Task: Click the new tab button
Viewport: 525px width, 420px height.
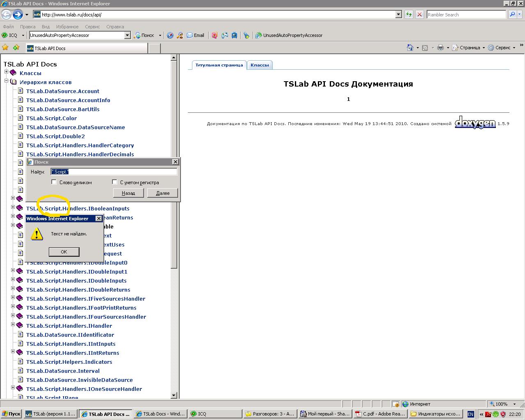Action: pyautogui.click(x=154, y=48)
